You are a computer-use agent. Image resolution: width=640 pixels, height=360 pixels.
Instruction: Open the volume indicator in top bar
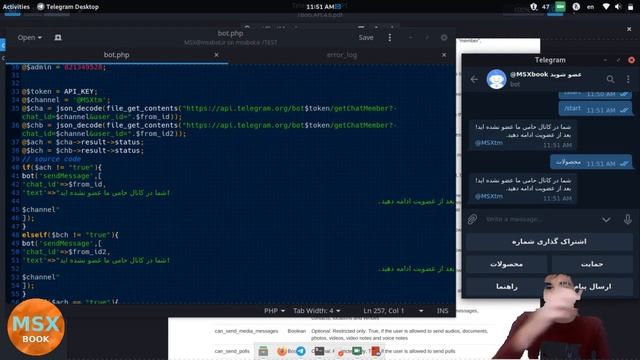tap(618, 7)
